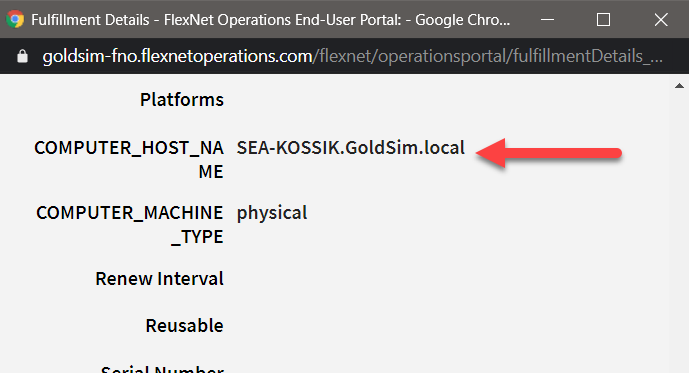
Task: Select the address bar URL text
Action: (x=352, y=56)
